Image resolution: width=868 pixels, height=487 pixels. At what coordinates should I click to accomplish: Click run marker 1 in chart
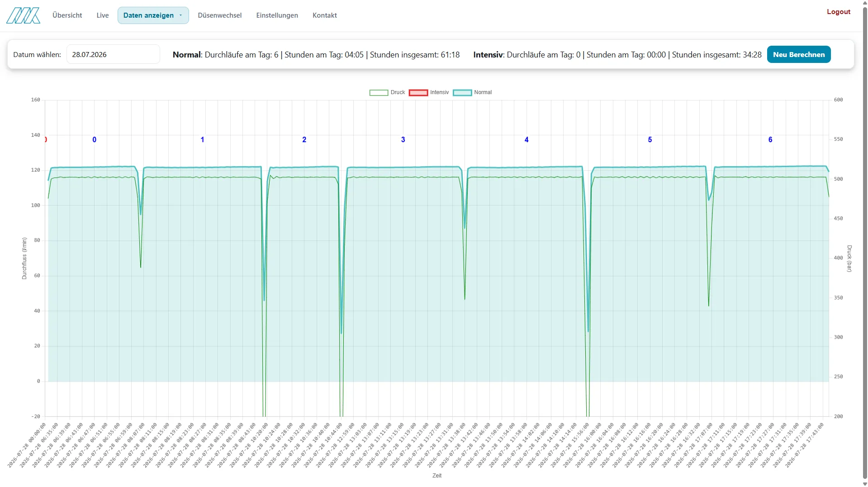[x=202, y=140]
